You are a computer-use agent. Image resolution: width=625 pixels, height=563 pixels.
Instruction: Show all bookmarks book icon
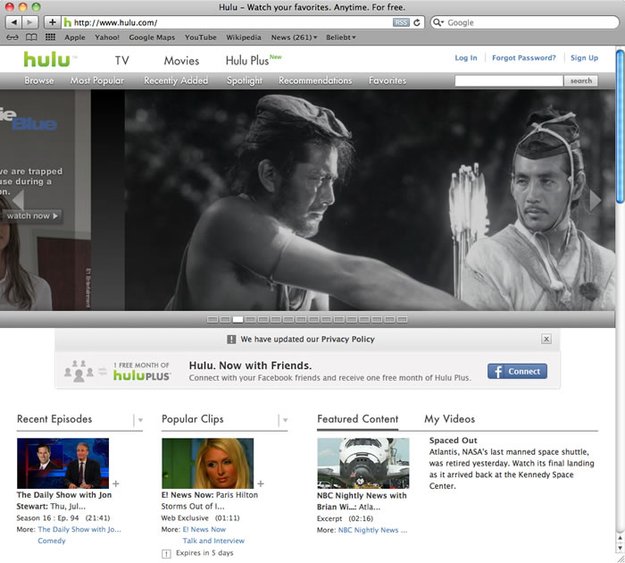pos(31,37)
